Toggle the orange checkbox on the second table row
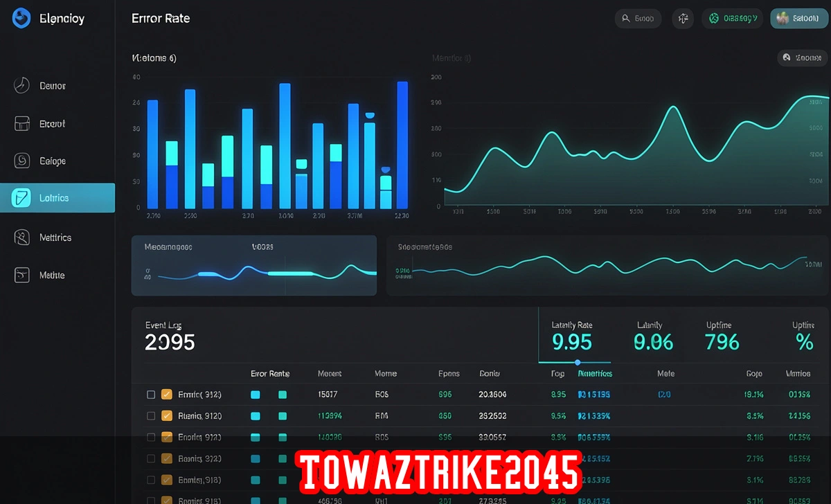The height and width of the screenshot is (504, 831). (166, 415)
